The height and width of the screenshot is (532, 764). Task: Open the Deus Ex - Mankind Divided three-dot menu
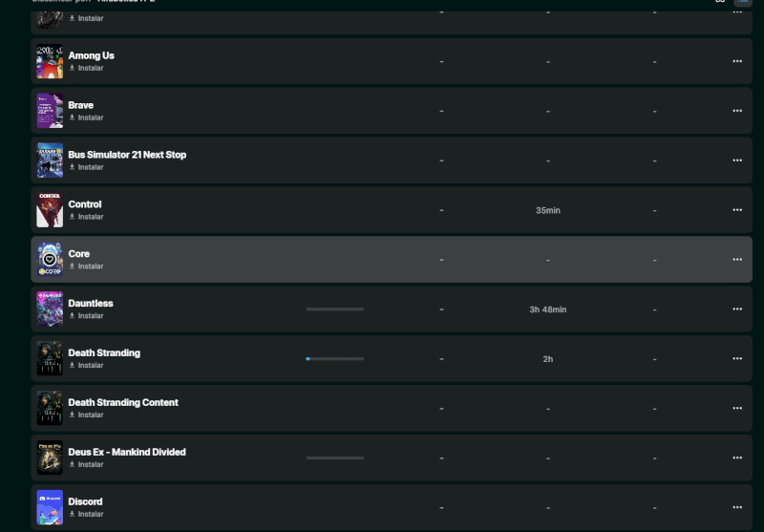tap(737, 458)
